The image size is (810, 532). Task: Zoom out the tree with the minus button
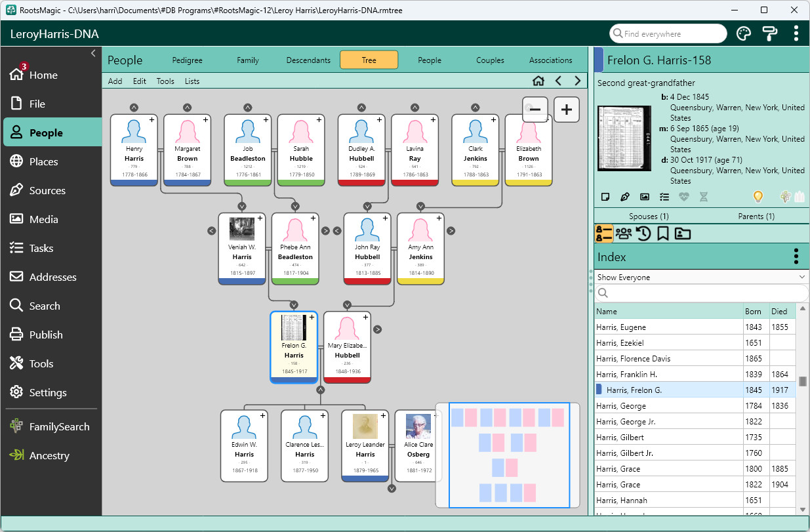click(535, 110)
